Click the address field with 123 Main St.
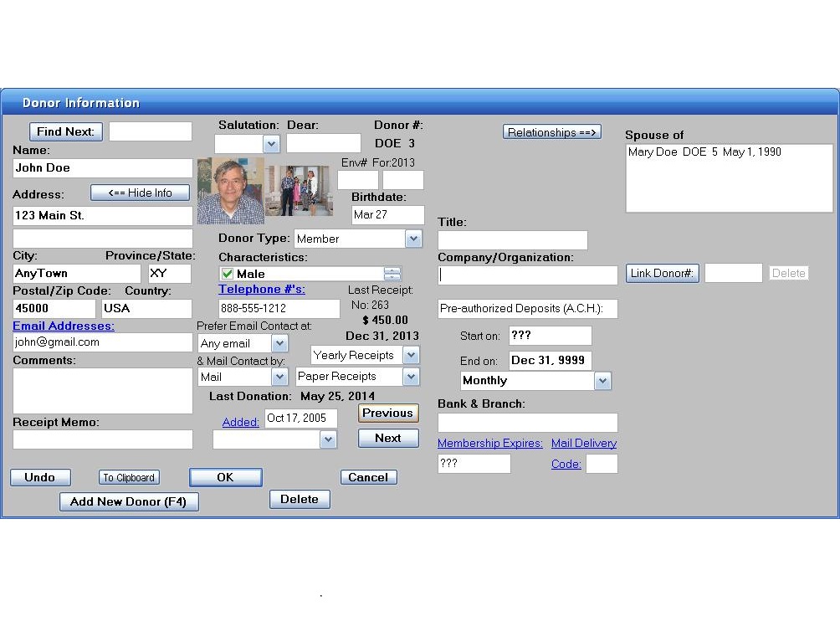The width and height of the screenshot is (840, 632). pos(102,215)
